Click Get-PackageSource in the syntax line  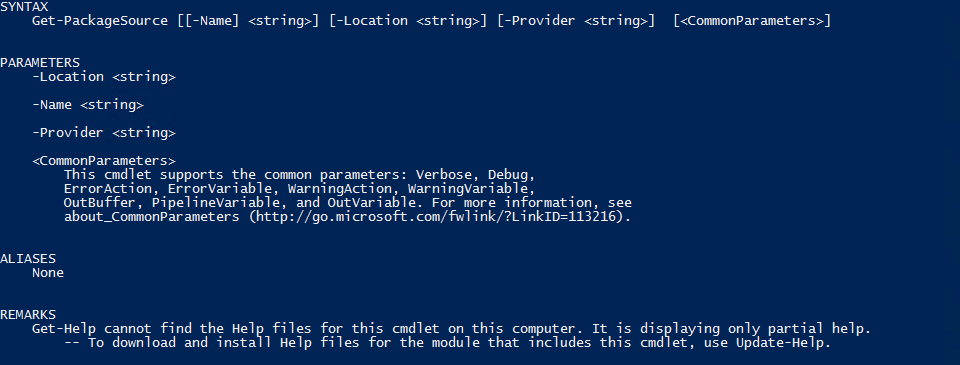point(100,21)
